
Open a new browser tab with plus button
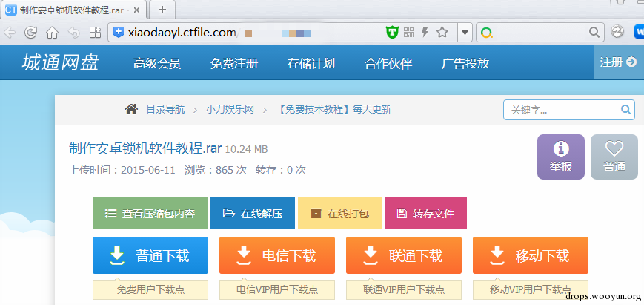(162, 10)
